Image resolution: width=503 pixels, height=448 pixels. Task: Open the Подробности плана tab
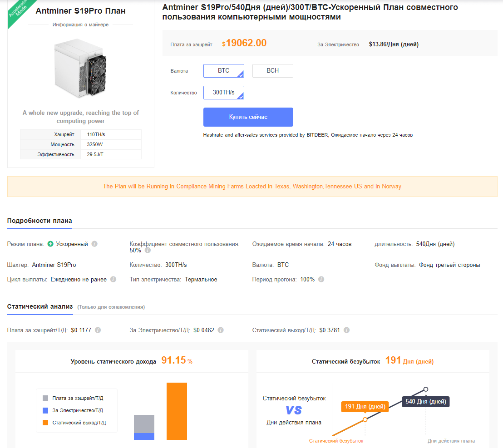[x=39, y=221]
